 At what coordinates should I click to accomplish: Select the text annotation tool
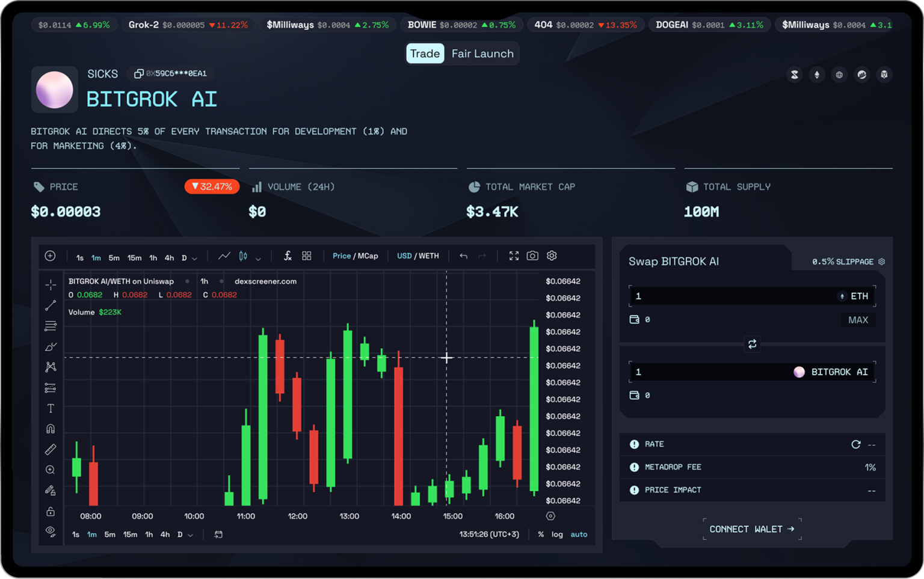click(51, 409)
